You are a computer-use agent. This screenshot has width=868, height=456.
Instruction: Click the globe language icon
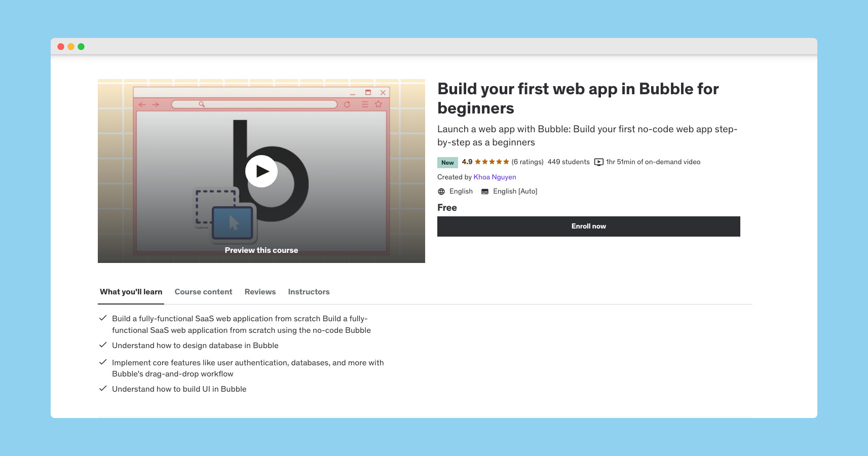(441, 192)
